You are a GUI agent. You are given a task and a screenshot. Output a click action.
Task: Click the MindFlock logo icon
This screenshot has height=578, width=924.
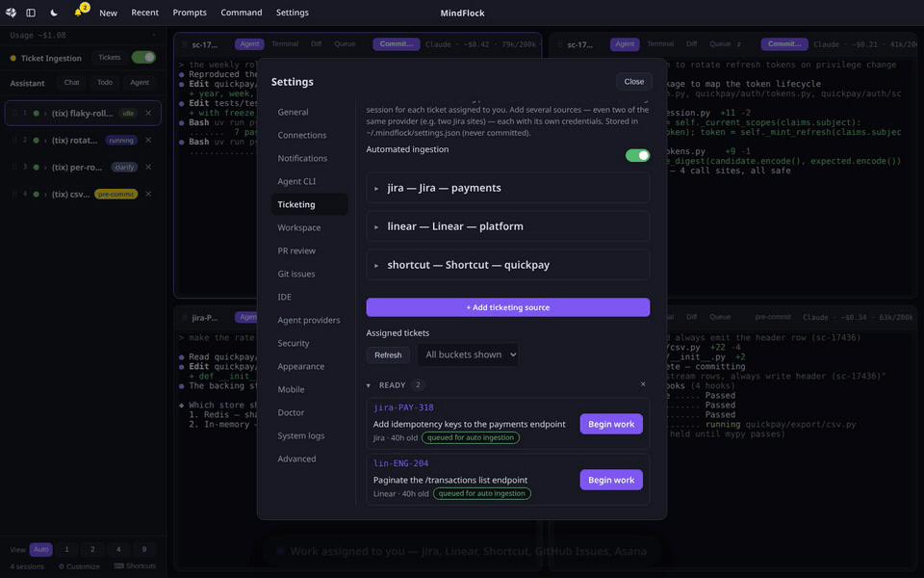pyautogui.click(x=11, y=13)
